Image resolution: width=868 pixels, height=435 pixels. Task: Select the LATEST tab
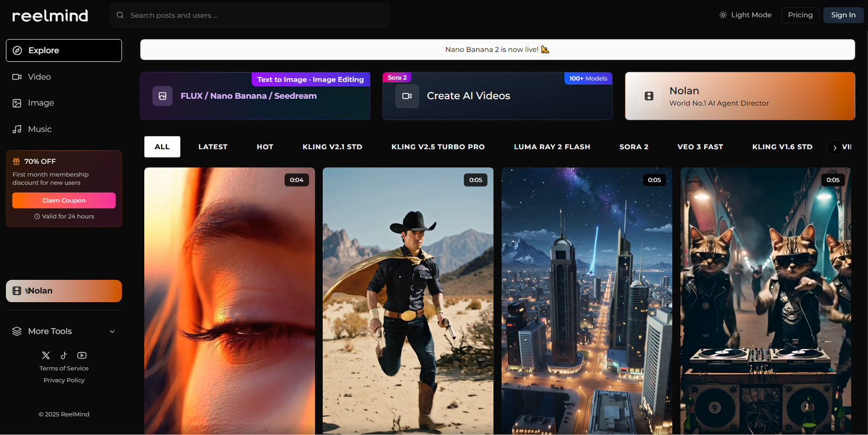click(x=213, y=147)
